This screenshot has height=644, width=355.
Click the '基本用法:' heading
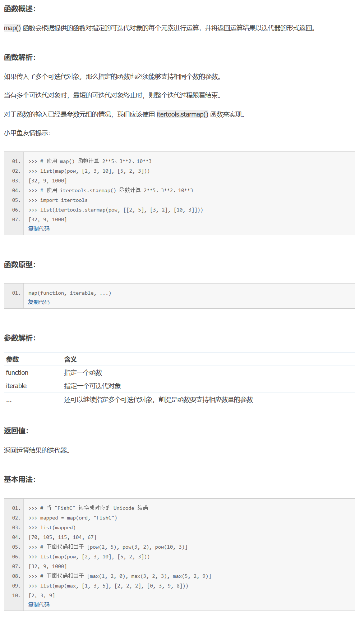coord(20,480)
